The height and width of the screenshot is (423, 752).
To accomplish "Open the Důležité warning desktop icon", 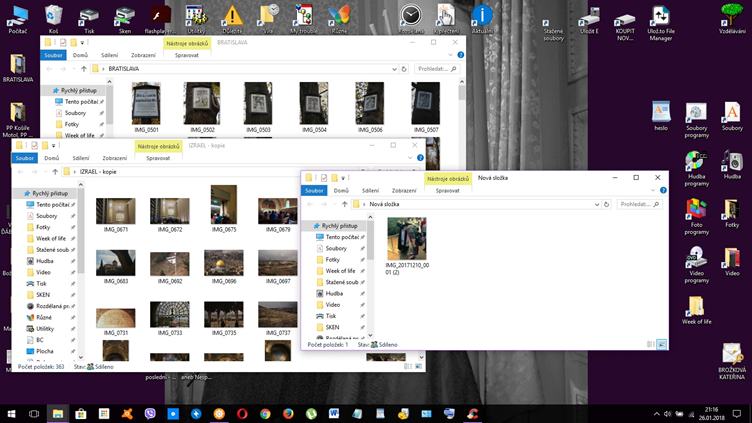I will pyautogui.click(x=232, y=19).
